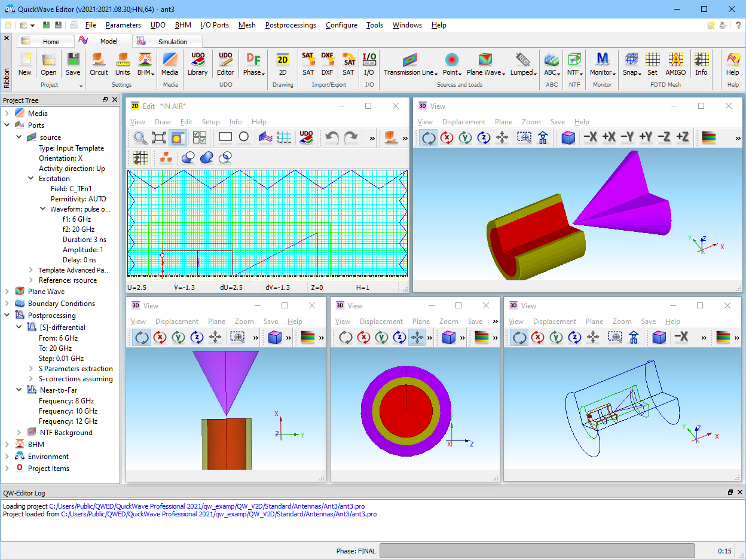Click the fit-to-window icon in 2D Edit
The width and height of the screenshot is (746, 560).
[159, 138]
